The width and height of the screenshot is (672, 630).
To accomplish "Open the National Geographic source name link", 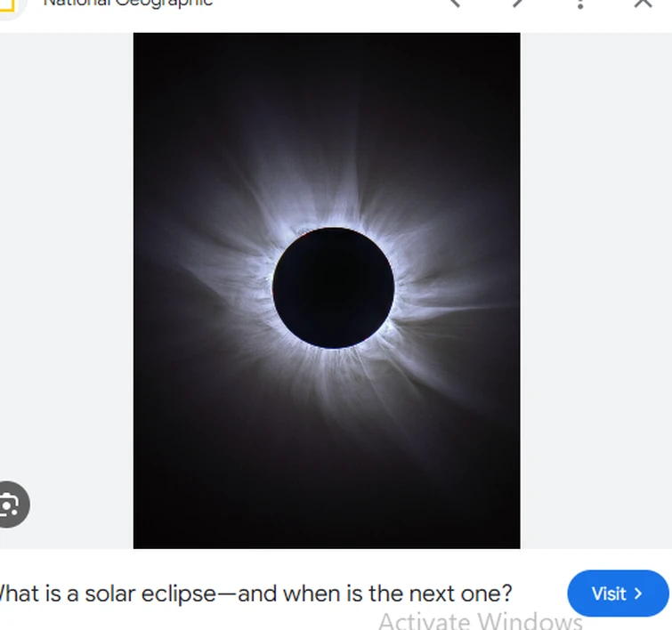I will click(x=128, y=4).
